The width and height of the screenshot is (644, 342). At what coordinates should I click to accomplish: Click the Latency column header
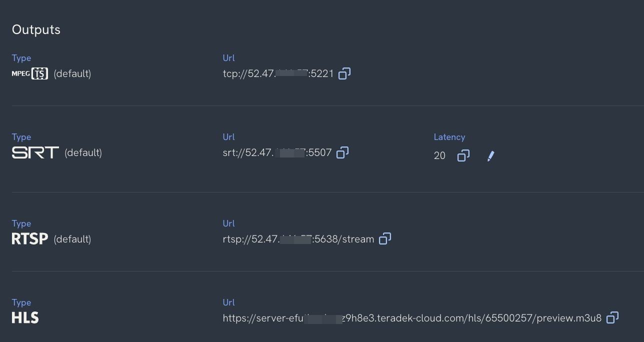coord(449,136)
